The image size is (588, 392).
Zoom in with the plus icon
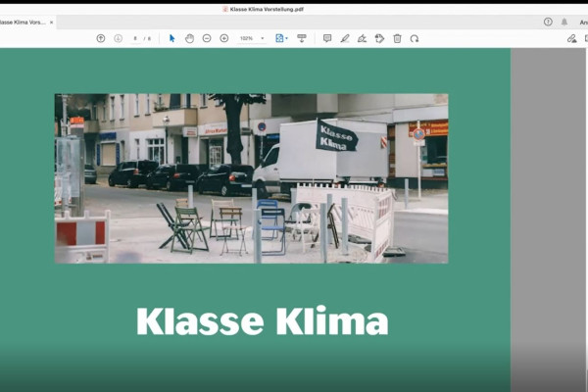pos(223,38)
